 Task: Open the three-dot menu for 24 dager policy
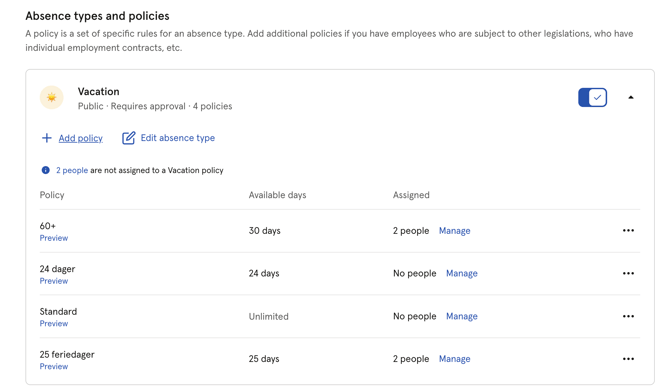point(628,273)
